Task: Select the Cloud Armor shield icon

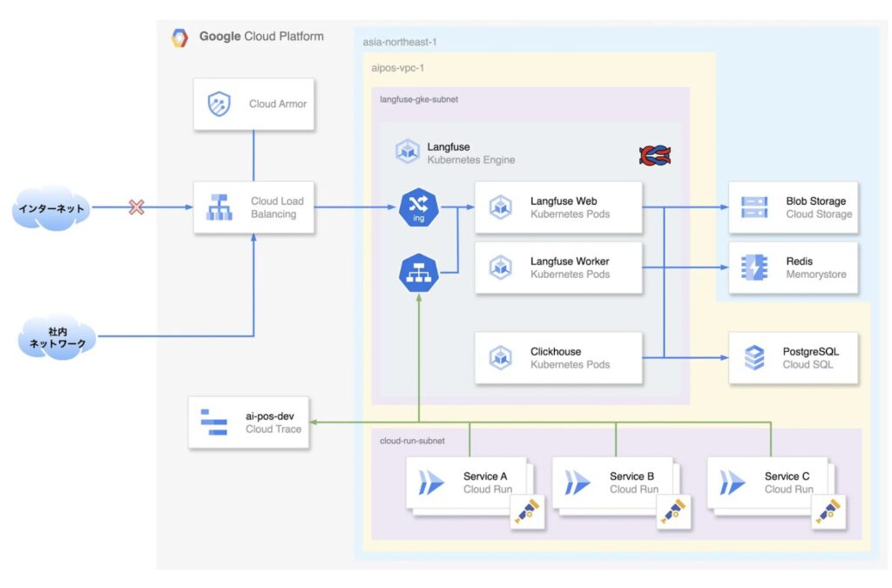Action: (x=219, y=105)
